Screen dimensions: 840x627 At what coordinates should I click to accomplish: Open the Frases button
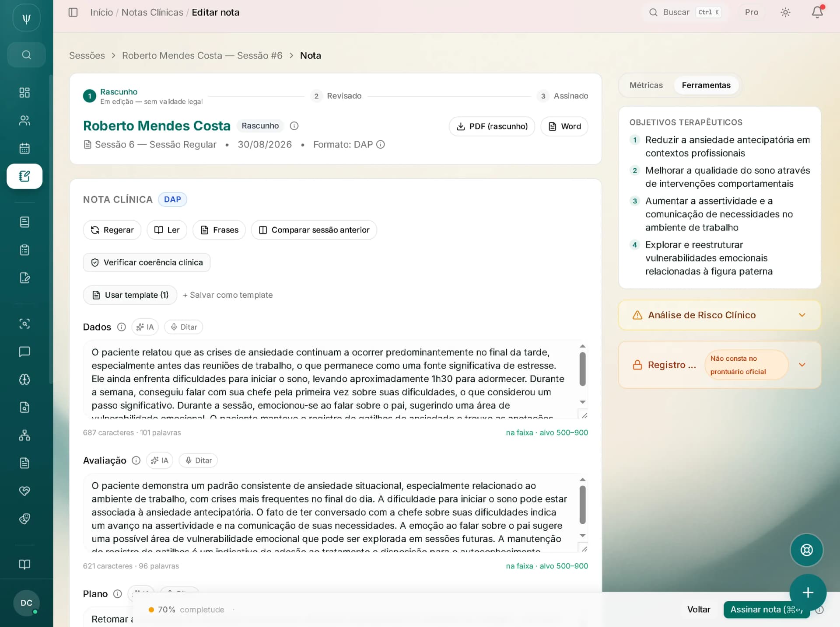tap(219, 230)
